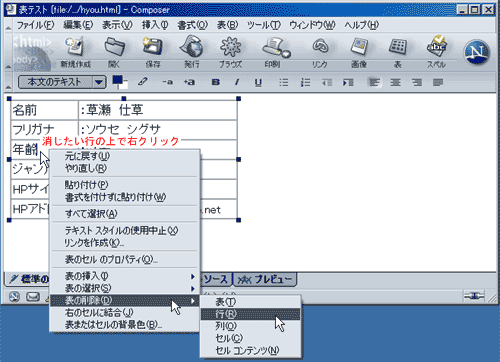Click the highlighter pen icon
500x362 pixels.
pos(143,82)
